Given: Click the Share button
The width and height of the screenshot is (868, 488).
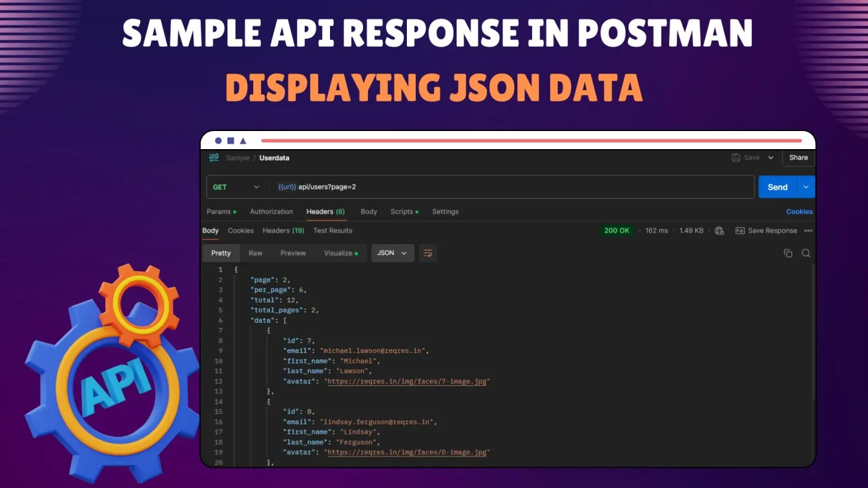Looking at the screenshot, I should coord(798,158).
